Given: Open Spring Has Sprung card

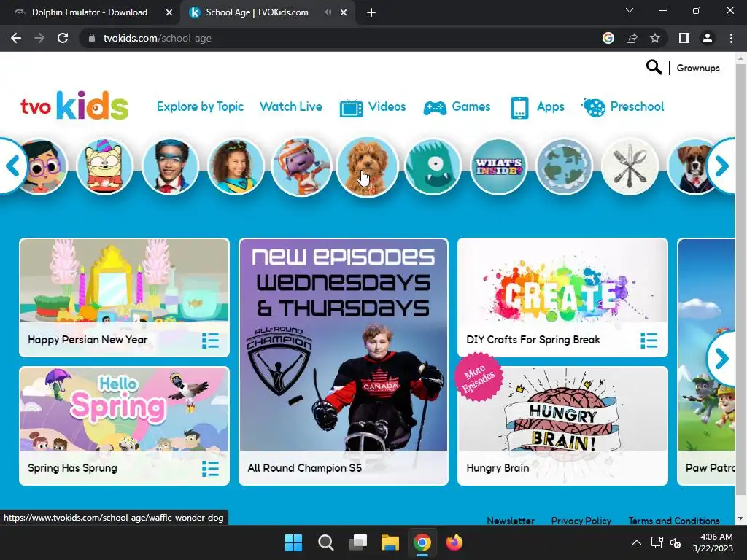Looking at the screenshot, I should [124, 426].
